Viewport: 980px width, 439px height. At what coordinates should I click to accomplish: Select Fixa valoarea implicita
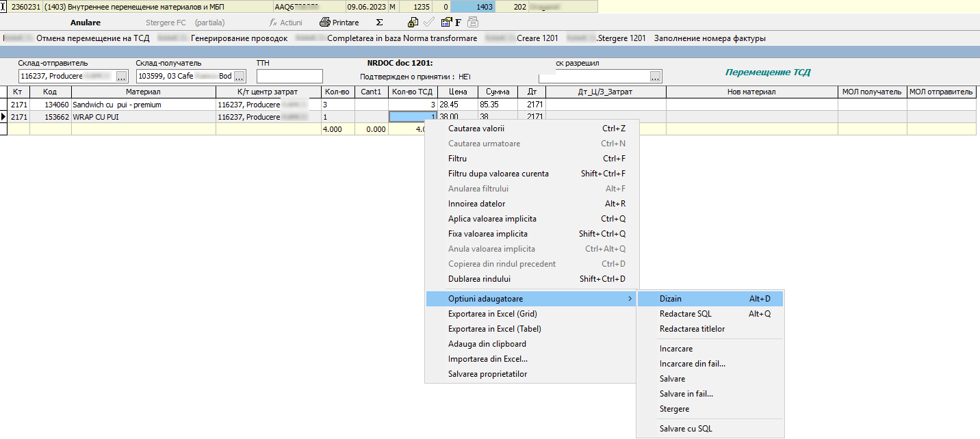tap(532, 234)
